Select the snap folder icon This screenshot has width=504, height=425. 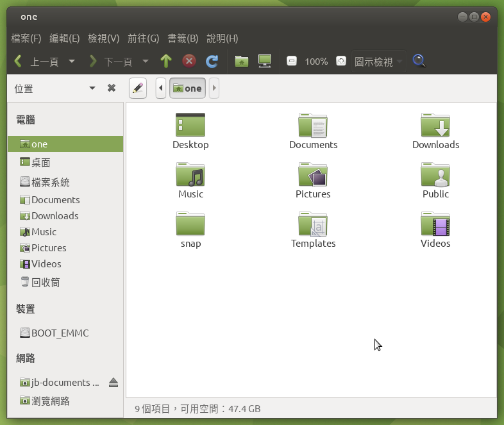click(190, 224)
